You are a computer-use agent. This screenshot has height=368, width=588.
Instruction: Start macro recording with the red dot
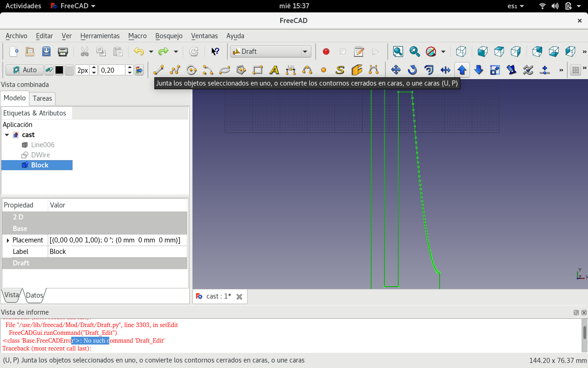click(326, 52)
